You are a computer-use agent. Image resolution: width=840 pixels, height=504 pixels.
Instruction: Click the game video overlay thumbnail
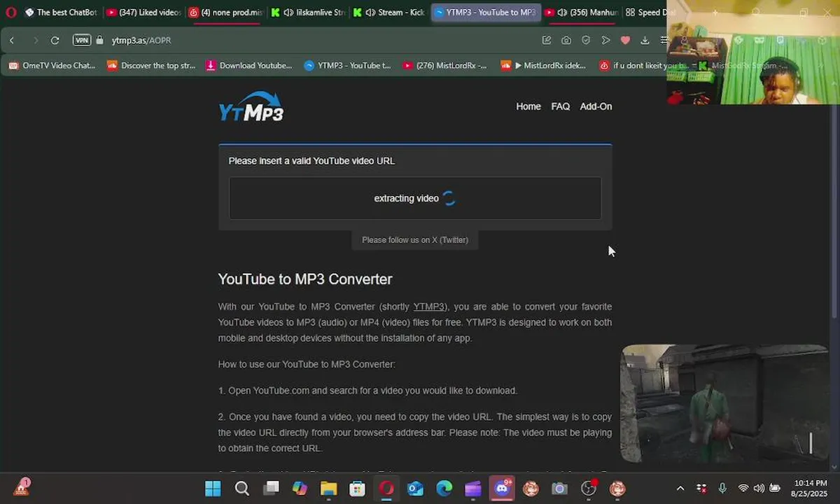coord(724,403)
